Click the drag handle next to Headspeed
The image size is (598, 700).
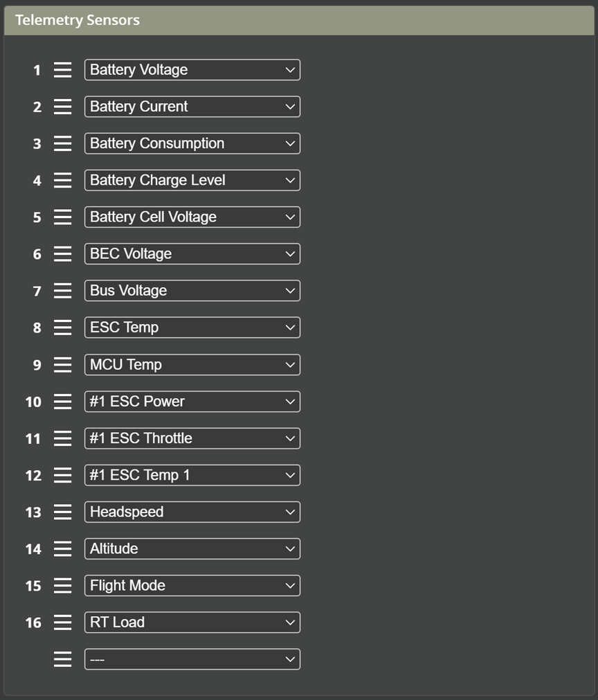point(62,512)
